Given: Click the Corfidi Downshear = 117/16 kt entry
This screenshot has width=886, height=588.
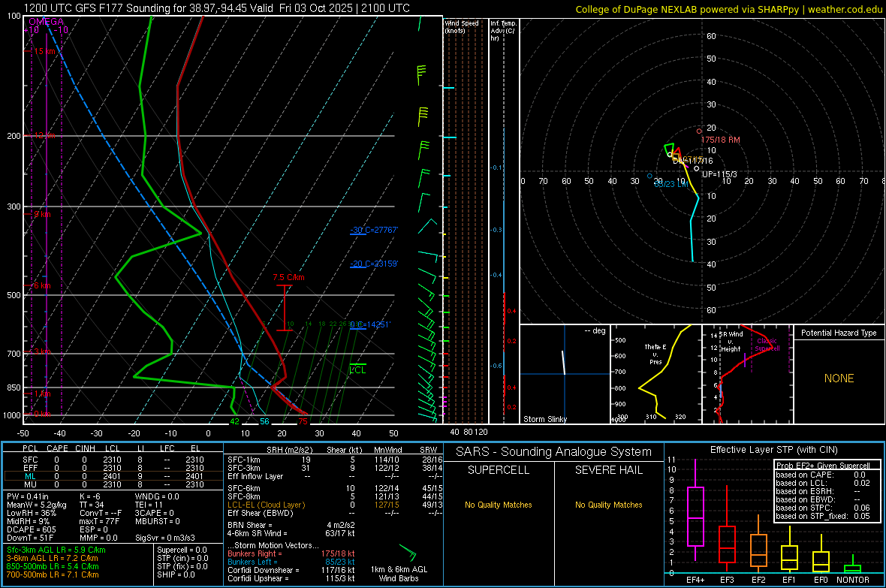Looking at the screenshot, I should coord(291,570).
